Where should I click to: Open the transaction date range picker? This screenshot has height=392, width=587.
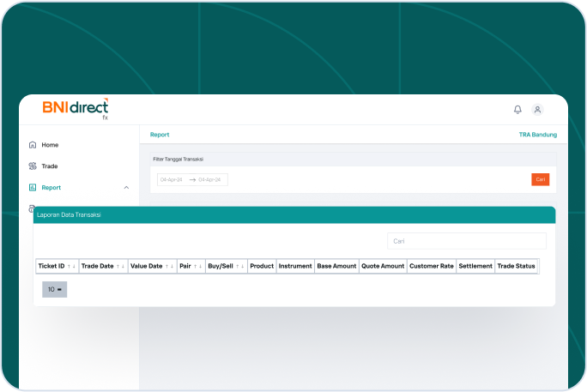click(x=192, y=179)
